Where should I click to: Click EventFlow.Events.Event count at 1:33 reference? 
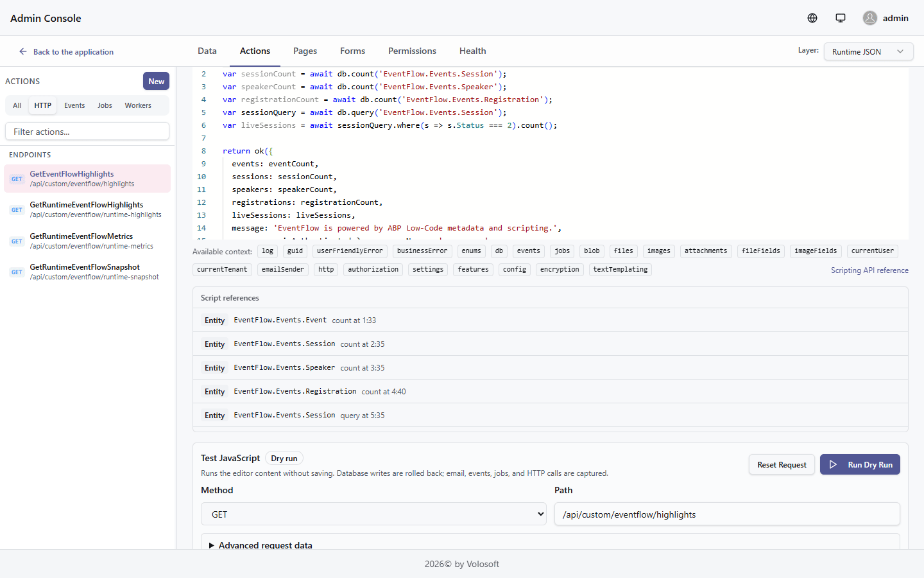click(x=550, y=320)
